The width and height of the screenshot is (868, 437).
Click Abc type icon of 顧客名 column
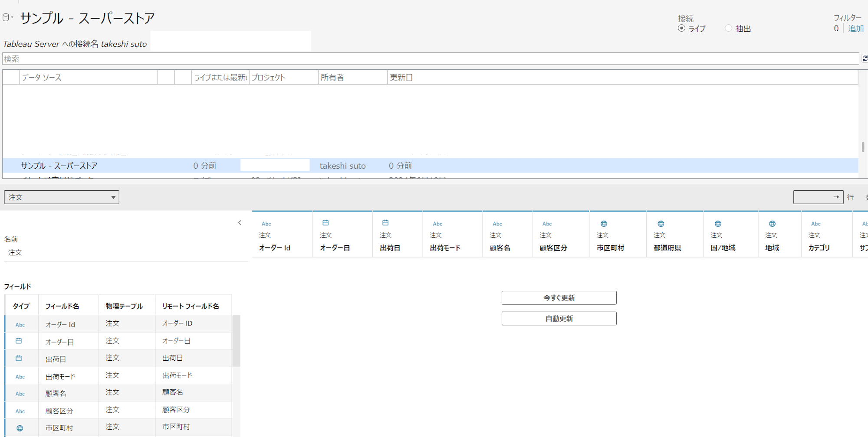point(497,224)
